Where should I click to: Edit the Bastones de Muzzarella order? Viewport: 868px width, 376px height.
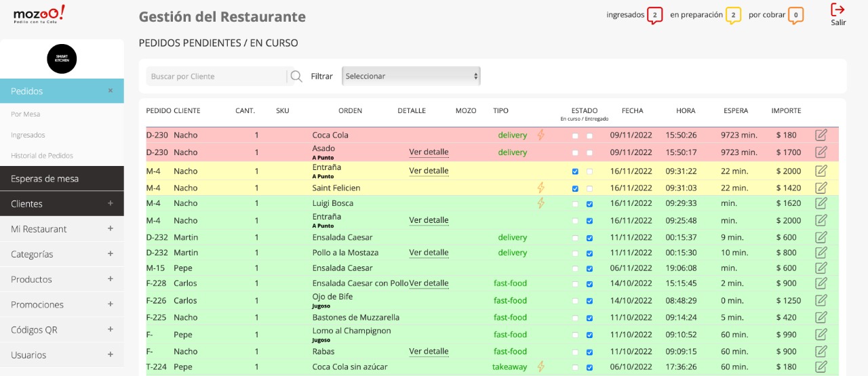tap(821, 317)
